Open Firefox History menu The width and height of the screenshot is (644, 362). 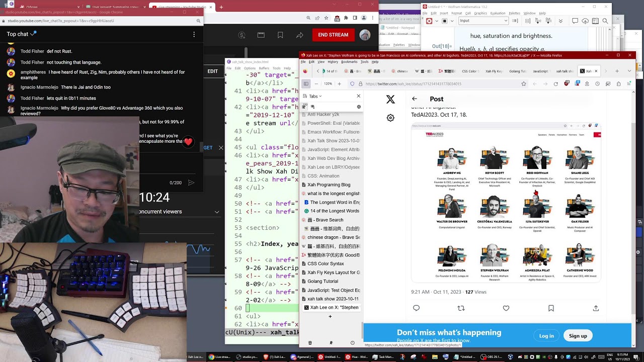(x=333, y=62)
